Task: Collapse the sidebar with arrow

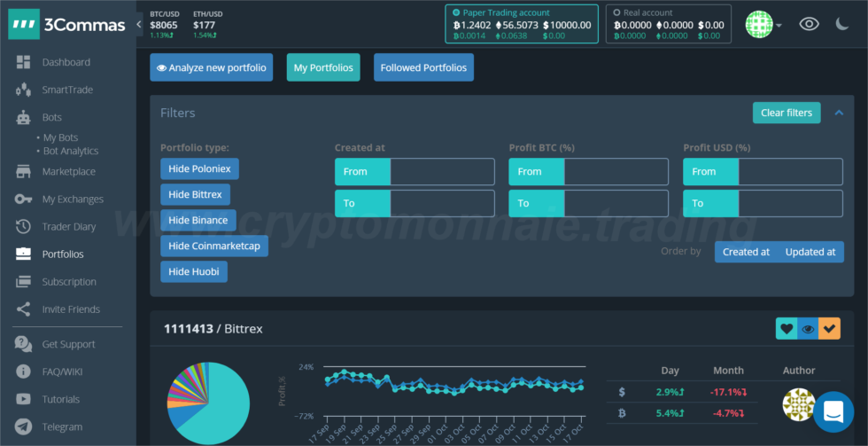Action: tap(139, 24)
